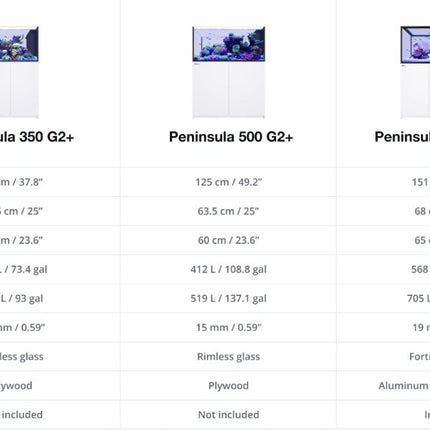The width and height of the screenshot is (430, 430).
Task: Click the Plywood cell in the 500 column
Action: 228,386
